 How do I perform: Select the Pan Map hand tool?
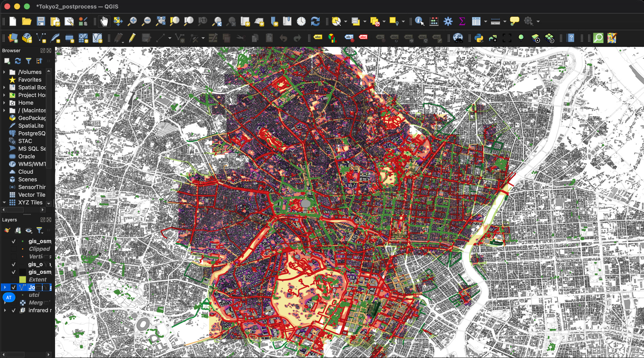(x=104, y=21)
